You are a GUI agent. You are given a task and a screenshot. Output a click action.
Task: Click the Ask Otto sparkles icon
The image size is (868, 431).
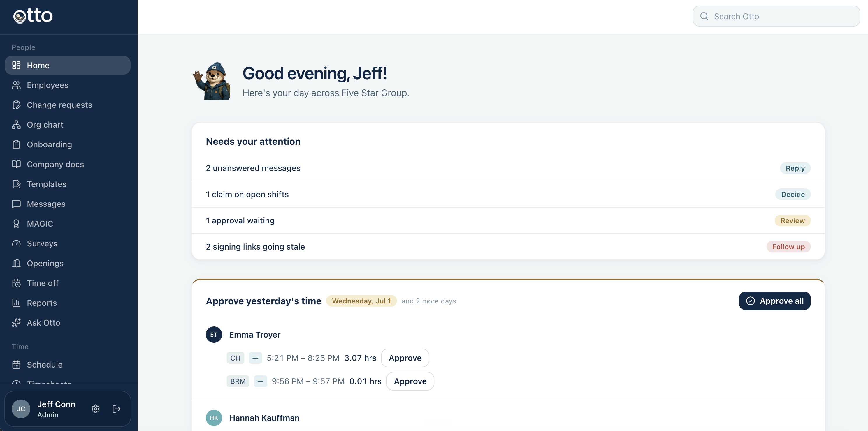pyautogui.click(x=16, y=323)
